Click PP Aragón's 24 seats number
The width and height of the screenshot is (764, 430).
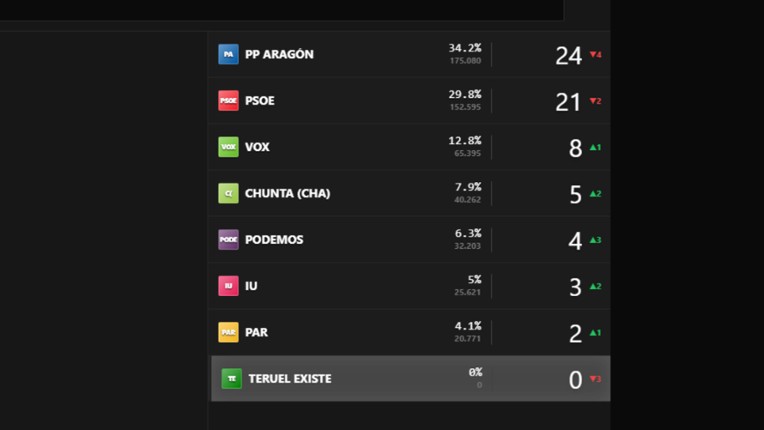[x=568, y=55]
